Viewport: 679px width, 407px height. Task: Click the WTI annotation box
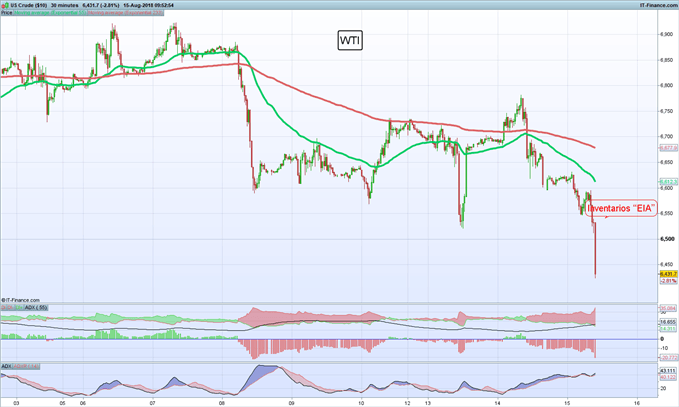point(350,41)
